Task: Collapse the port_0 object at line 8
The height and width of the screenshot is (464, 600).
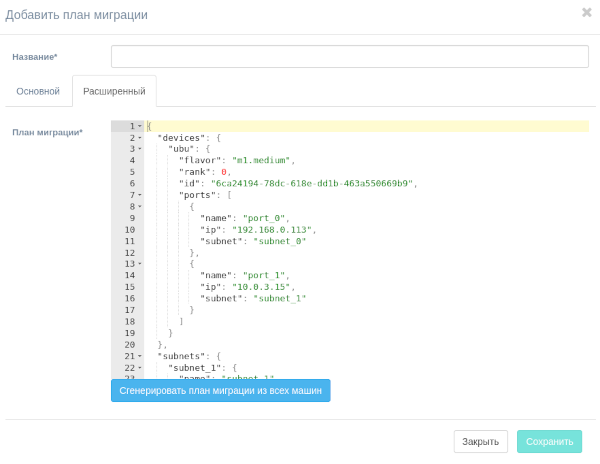Action: pyautogui.click(x=140, y=206)
